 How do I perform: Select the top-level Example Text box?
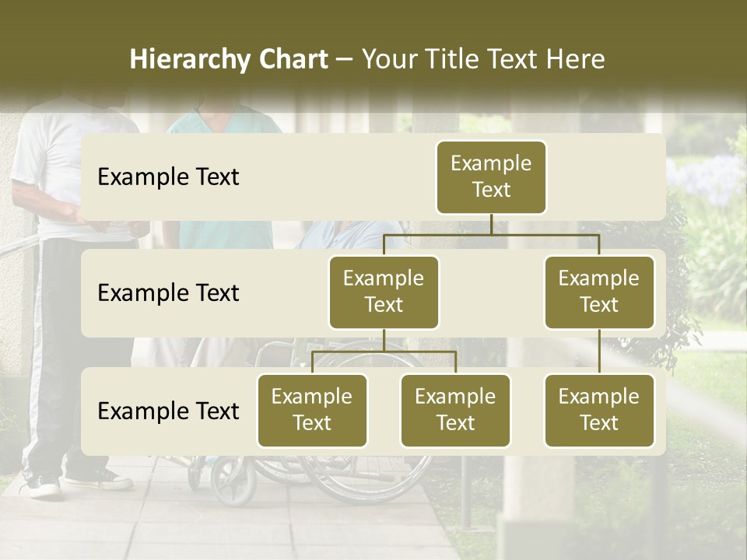coord(490,177)
